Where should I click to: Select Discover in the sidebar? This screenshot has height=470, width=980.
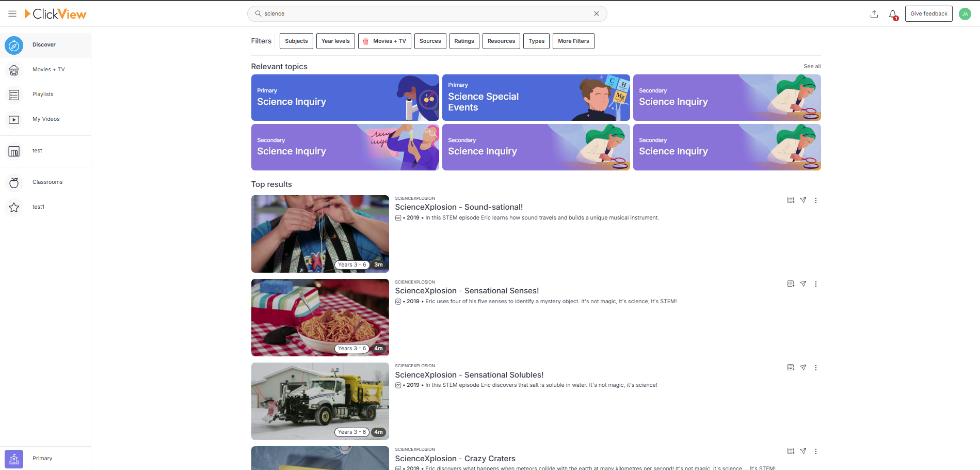click(x=45, y=45)
